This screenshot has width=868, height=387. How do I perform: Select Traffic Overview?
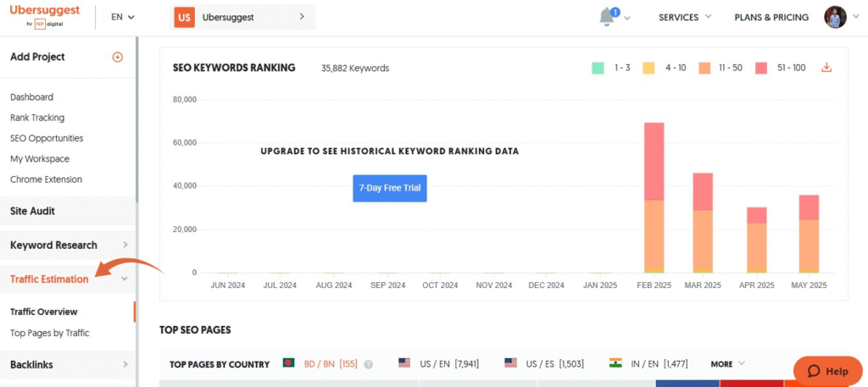coord(44,312)
